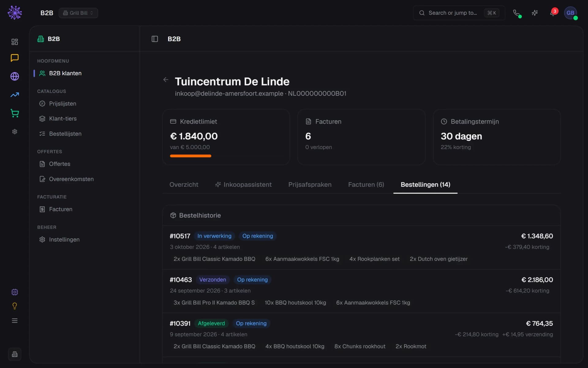Open order #10391
588x368 pixels.
pos(361,335)
